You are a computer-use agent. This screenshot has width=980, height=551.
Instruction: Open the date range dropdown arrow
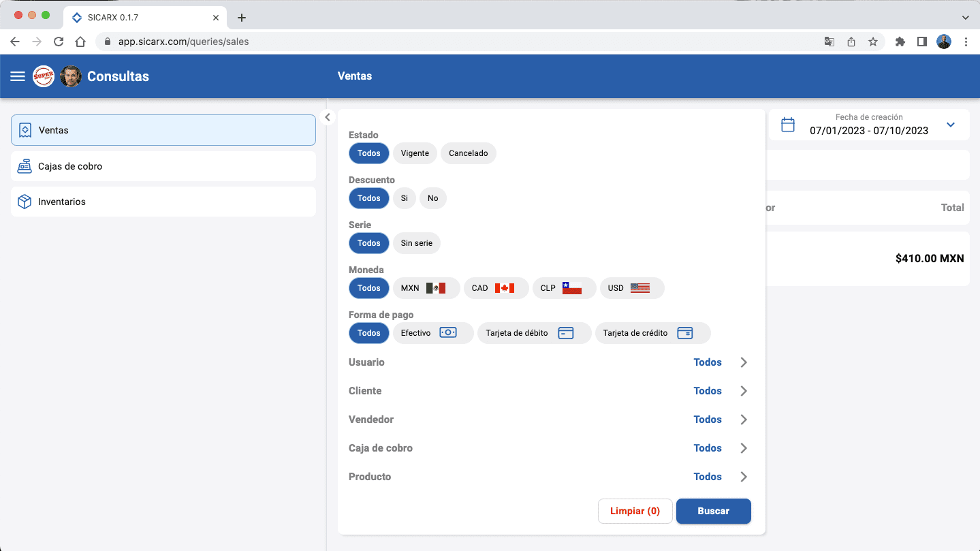click(x=951, y=125)
